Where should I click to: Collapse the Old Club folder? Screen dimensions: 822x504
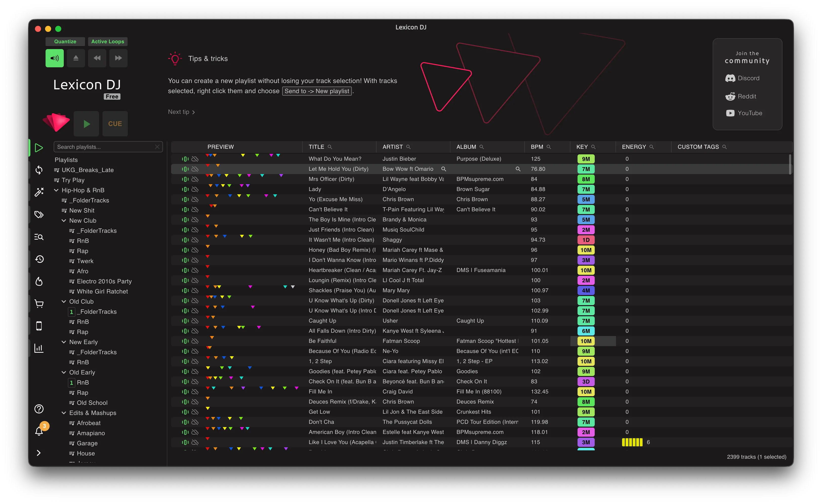[x=64, y=302]
